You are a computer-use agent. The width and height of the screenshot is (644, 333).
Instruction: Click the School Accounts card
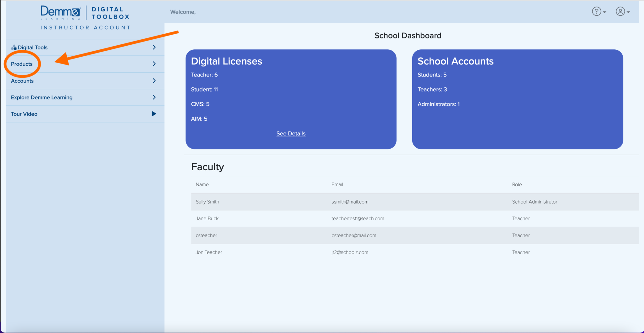click(x=517, y=99)
